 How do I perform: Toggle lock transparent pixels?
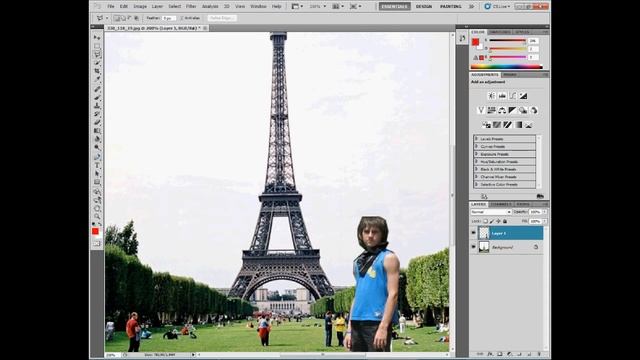point(485,221)
